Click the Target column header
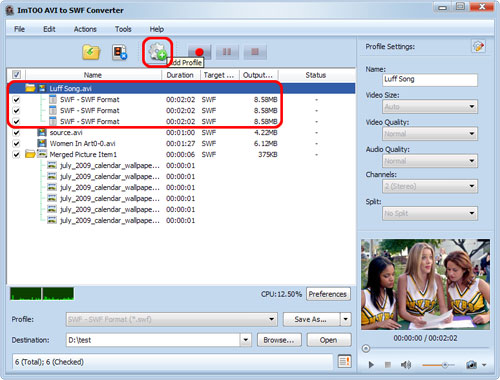Image resolution: width=500 pixels, height=380 pixels. tap(219, 75)
